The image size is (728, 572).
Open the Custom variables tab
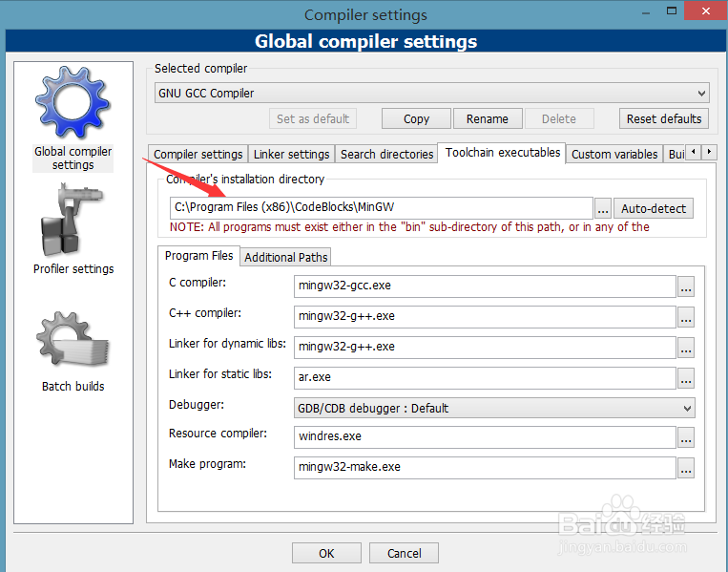pyautogui.click(x=614, y=155)
